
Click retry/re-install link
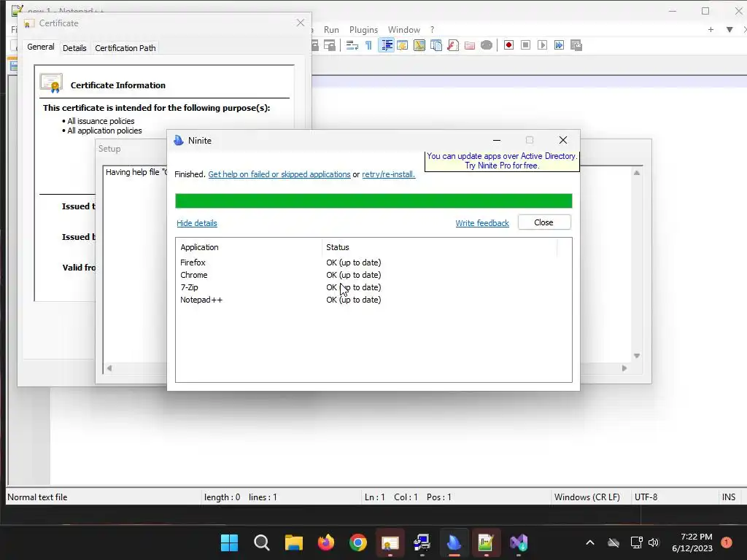click(388, 174)
